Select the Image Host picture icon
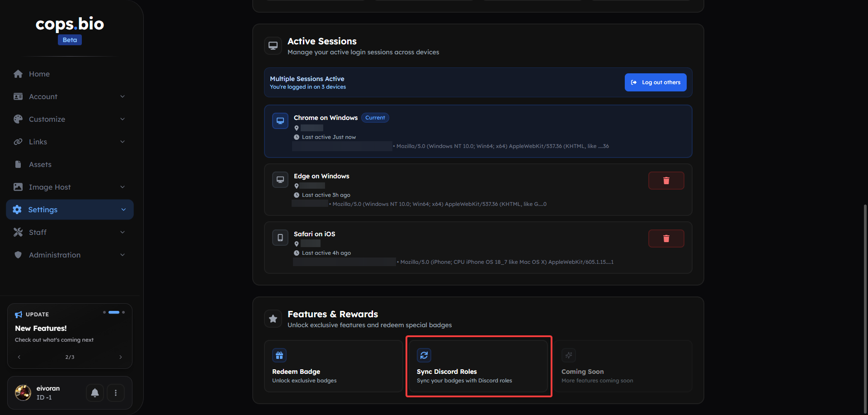The width and height of the screenshot is (868, 415). point(18,187)
